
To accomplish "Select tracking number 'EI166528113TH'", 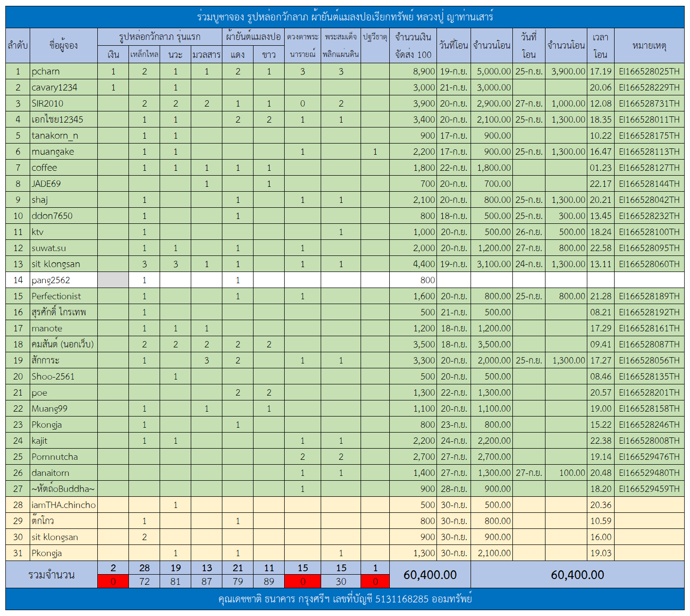I will 649,152.
